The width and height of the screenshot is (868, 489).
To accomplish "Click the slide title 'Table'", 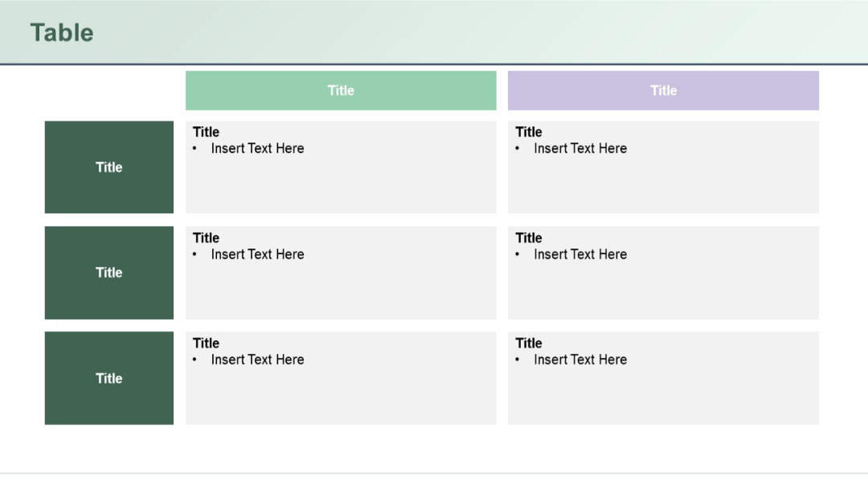I will click(x=62, y=33).
